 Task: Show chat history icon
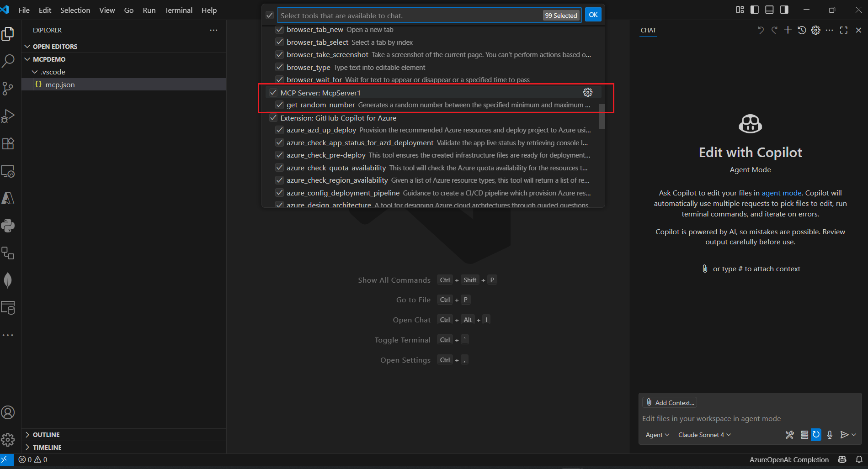click(802, 30)
